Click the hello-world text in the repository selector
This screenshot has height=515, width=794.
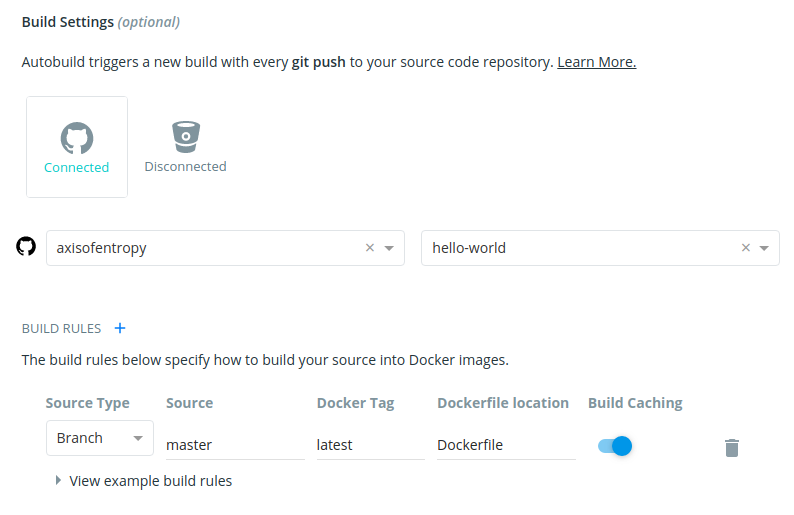469,248
